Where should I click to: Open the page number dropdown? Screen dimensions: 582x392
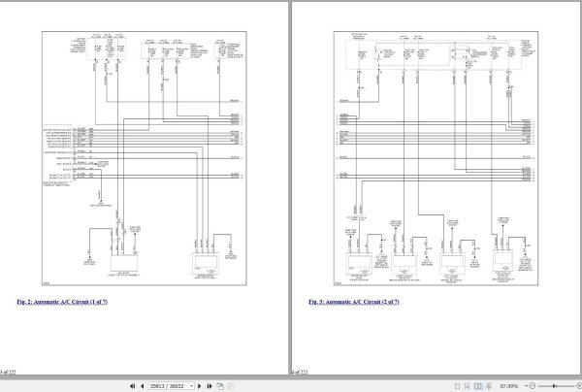pyautogui.click(x=191, y=386)
